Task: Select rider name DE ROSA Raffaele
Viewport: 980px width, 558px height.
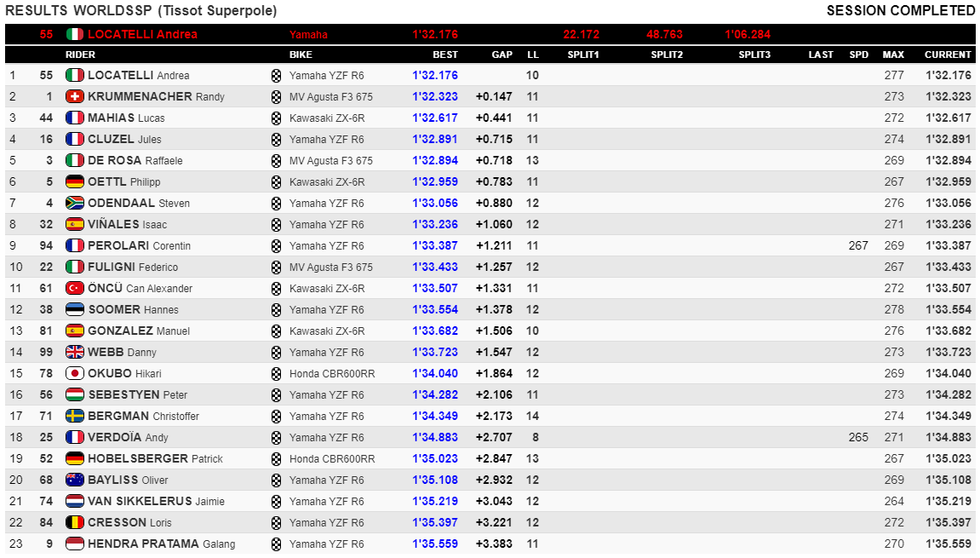Action: click(135, 160)
